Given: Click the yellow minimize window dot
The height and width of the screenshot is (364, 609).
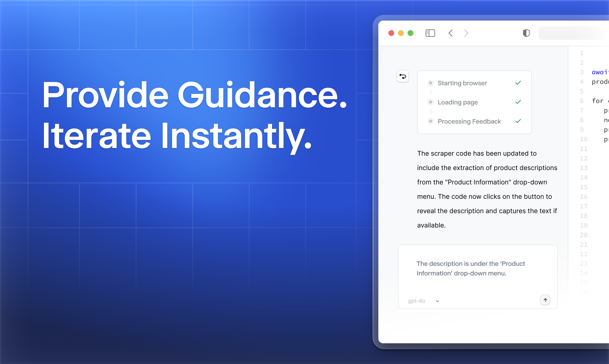Looking at the screenshot, I should point(401,33).
